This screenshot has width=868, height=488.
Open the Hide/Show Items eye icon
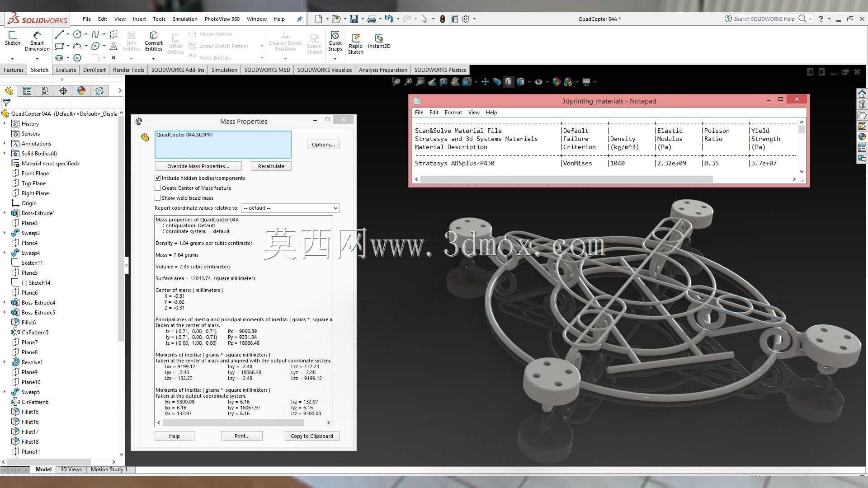point(538,82)
